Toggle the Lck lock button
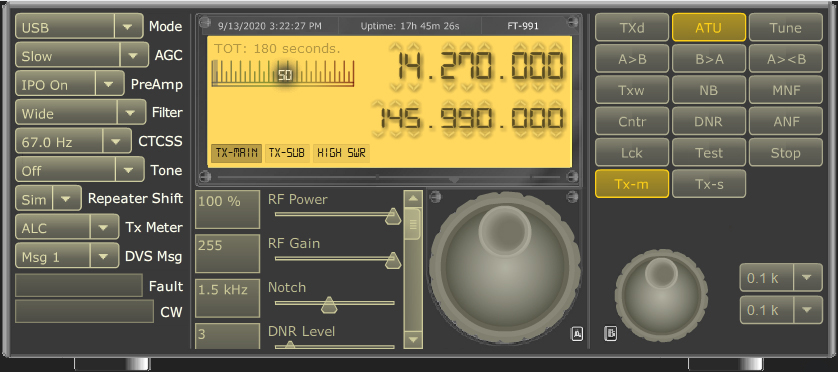838x372 pixels. click(632, 153)
